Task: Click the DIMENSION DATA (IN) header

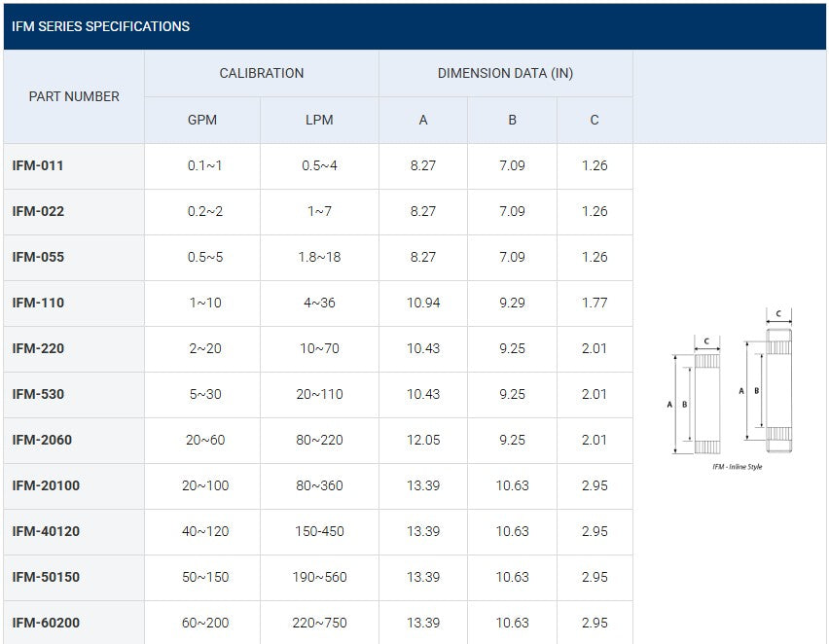Action: 505,73
